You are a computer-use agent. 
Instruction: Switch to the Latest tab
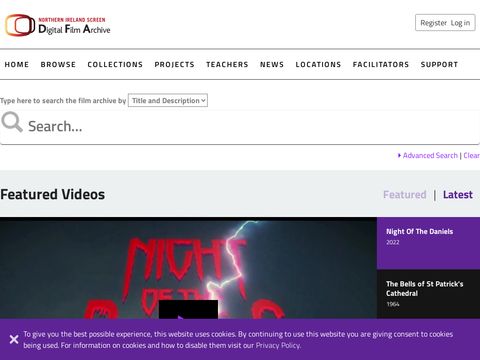point(458,194)
